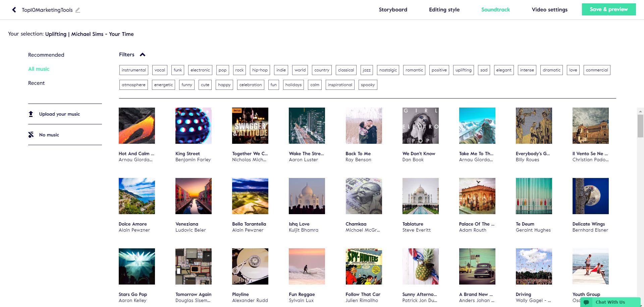The width and height of the screenshot is (644, 307).
Task: Click the Upload your music arrow icon
Action: pyautogui.click(x=31, y=114)
